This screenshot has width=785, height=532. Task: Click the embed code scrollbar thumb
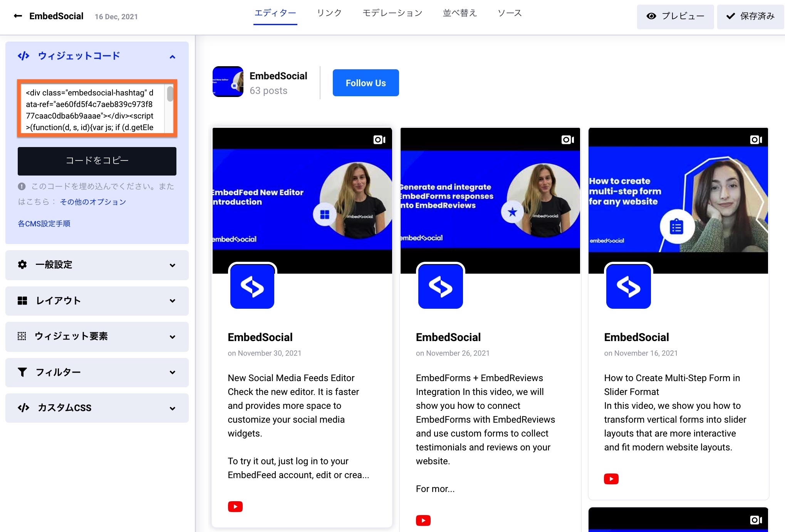point(170,94)
